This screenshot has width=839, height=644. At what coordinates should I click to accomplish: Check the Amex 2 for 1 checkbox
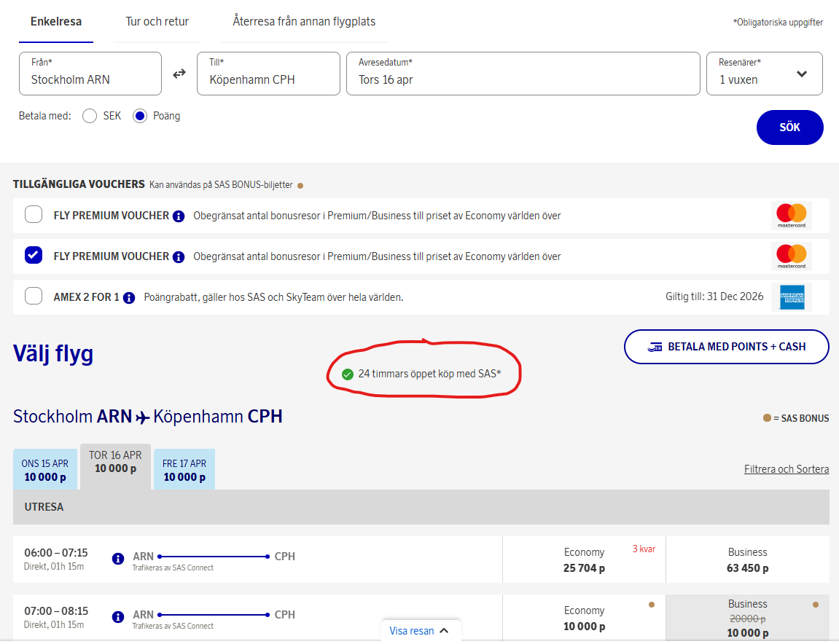(x=34, y=296)
